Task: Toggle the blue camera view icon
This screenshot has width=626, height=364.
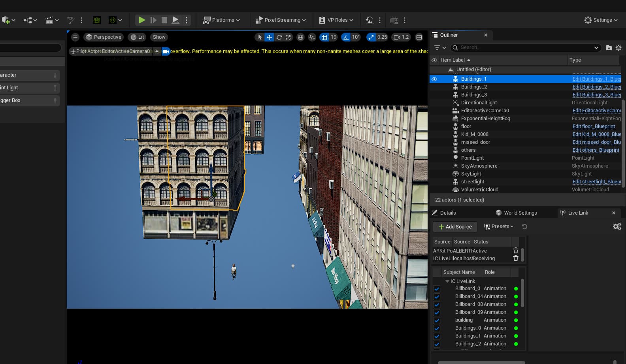Action: point(166,51)
